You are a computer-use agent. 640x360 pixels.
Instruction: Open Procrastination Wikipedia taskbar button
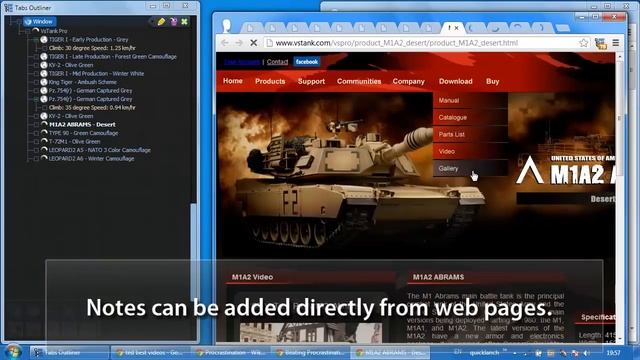point(231,352)
